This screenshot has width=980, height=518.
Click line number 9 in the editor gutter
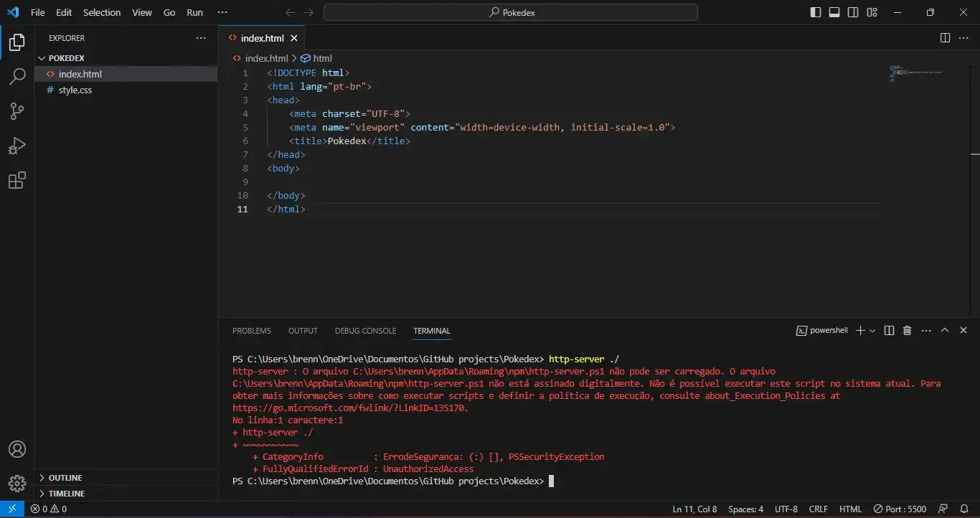tap(245, 182)
